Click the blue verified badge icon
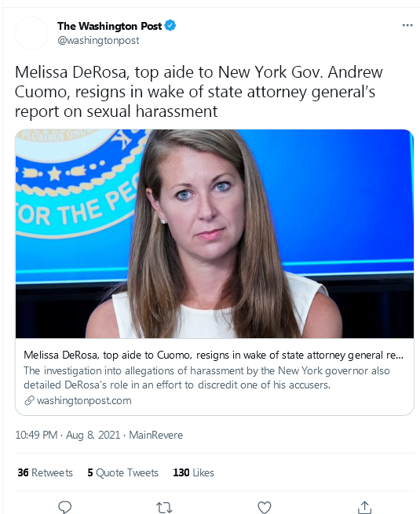This screenshot has width=420, height=514. 170,26
